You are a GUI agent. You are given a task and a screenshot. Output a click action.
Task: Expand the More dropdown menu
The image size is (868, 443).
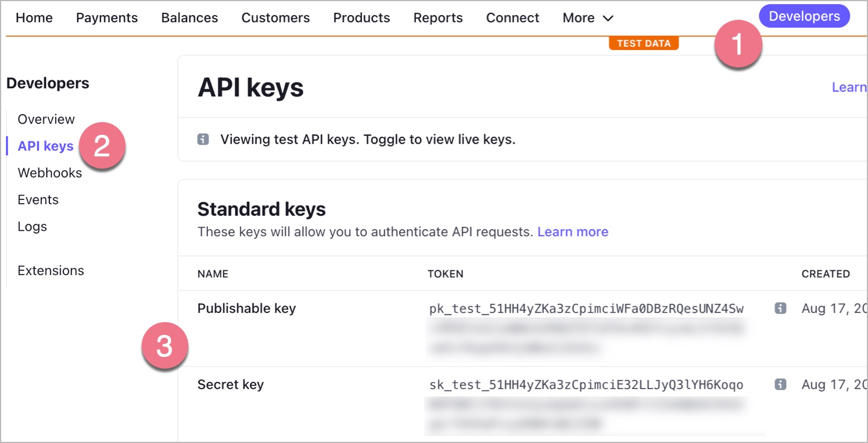(x=587, y=18)
